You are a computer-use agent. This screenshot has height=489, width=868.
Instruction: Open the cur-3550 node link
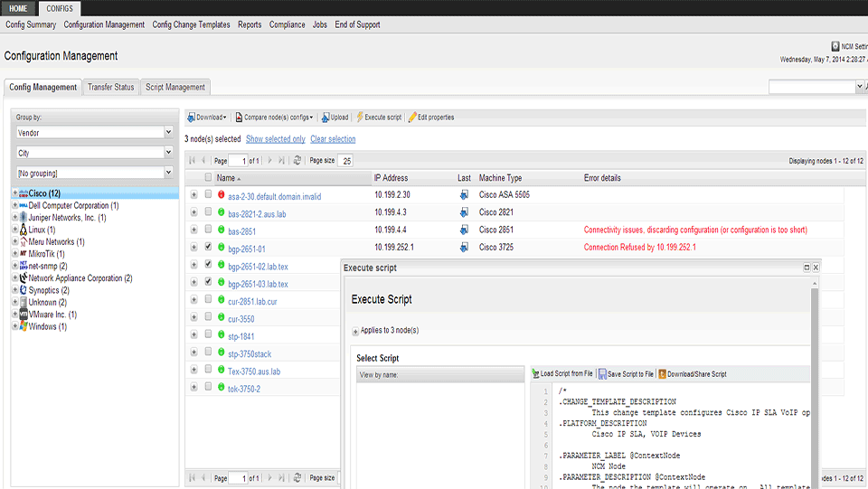click(241, 319)
